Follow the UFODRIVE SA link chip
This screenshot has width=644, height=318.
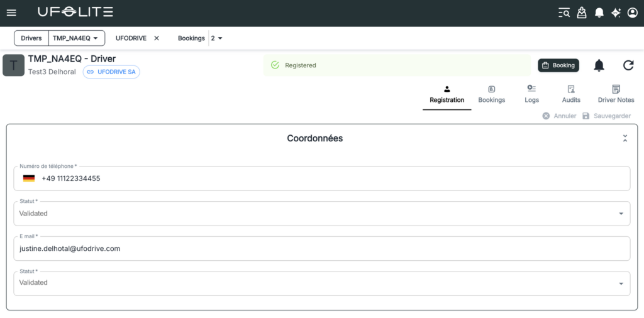(111, 72)
